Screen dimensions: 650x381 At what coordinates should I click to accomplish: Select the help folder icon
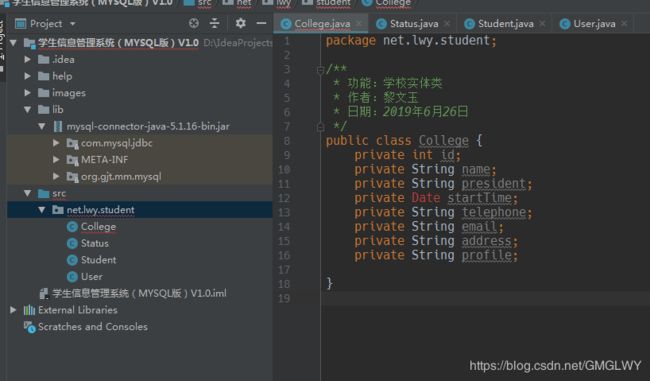[44, 76]
